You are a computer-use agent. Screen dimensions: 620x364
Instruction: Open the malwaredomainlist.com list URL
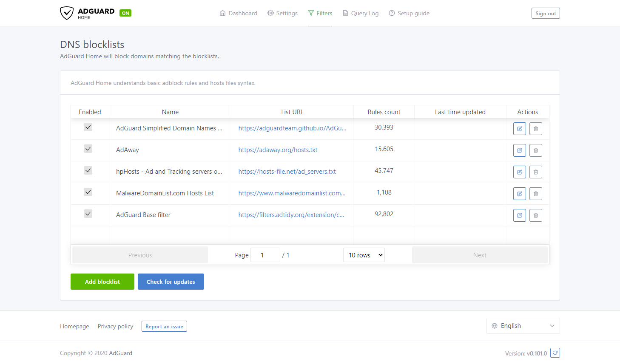click(x=292, y=193)
